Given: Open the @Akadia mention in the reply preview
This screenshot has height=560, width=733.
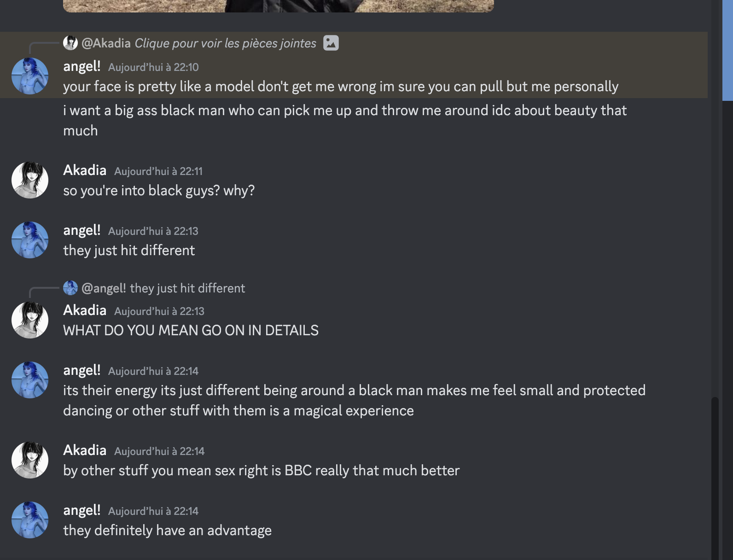Looking at the screenshot, I should [106, 43].
